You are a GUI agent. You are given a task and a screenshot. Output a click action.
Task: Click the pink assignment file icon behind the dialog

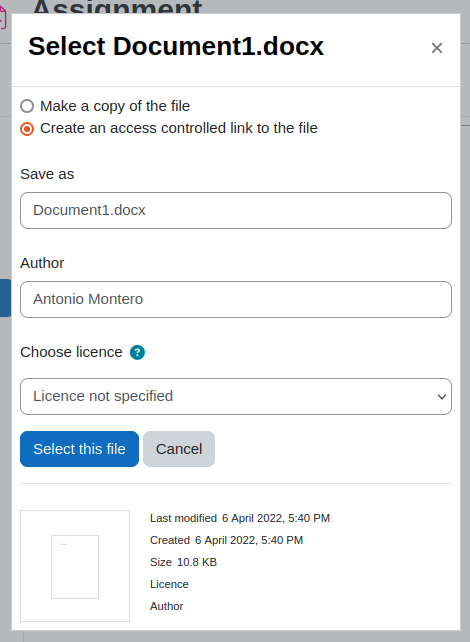click(x=3, y=18)
